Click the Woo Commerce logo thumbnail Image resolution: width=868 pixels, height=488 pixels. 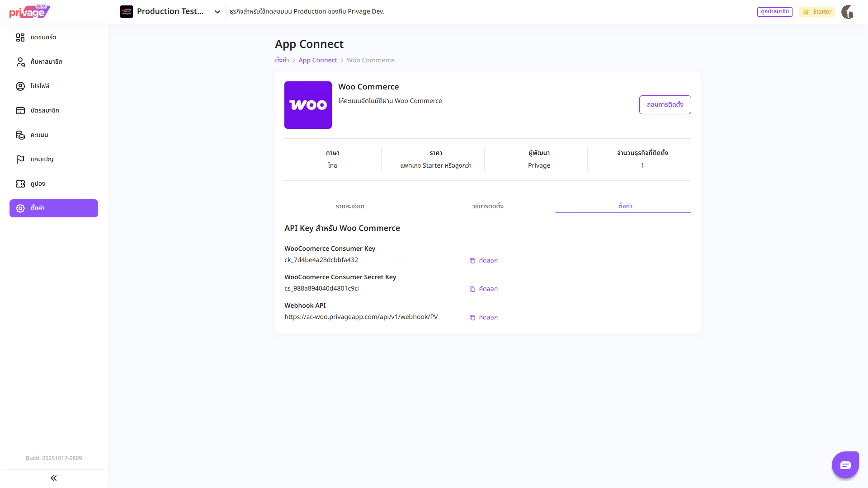pyautogui.click(x=308, y=105)
